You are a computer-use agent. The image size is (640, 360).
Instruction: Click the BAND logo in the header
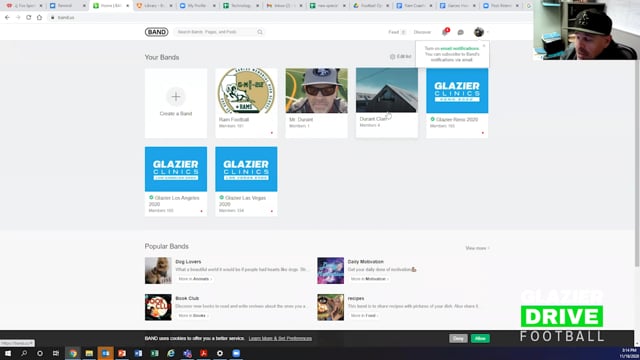(x=156, y=32)
